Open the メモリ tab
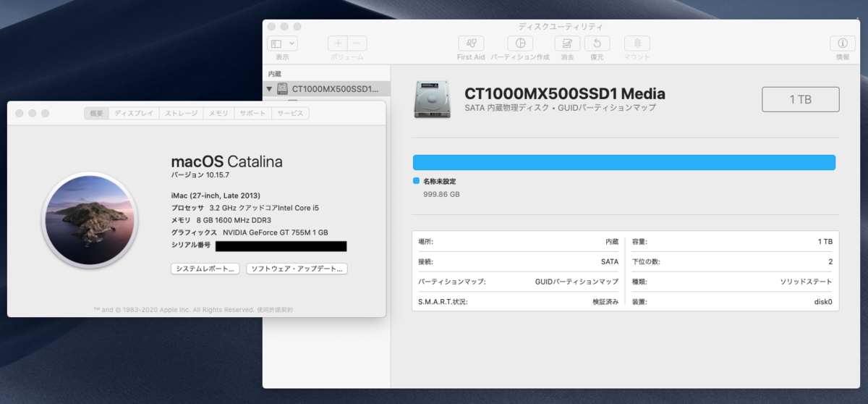 219,113
